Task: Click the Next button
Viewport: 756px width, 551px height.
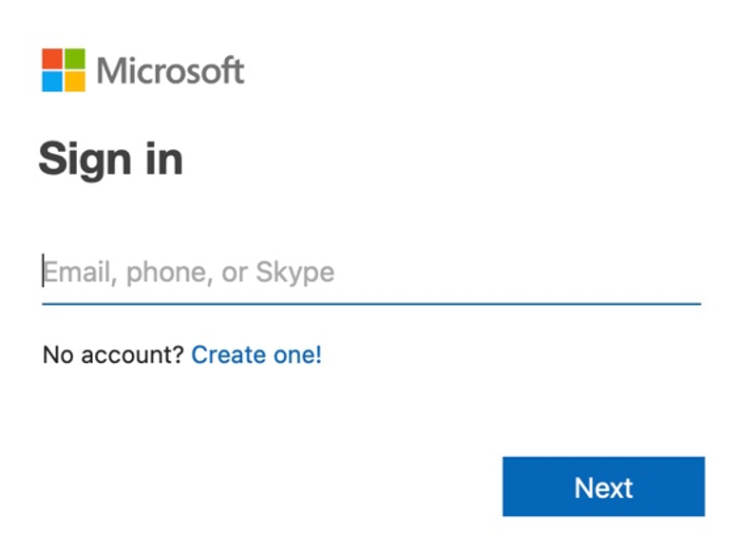Action: click(x=604, y=486)
